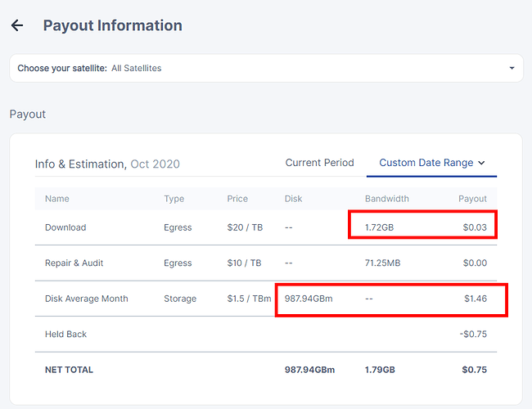Click the Payout Information page title

[x=113, y=25]
